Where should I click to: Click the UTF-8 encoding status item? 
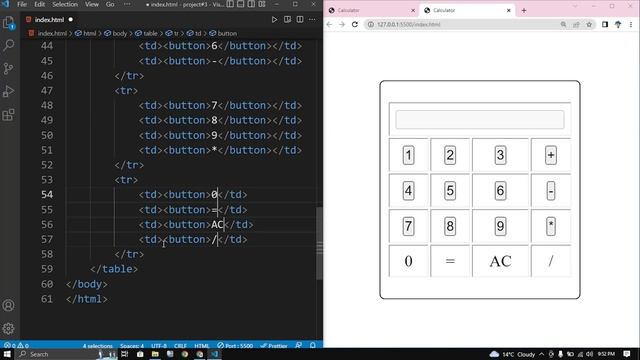[x=159, y=346]
